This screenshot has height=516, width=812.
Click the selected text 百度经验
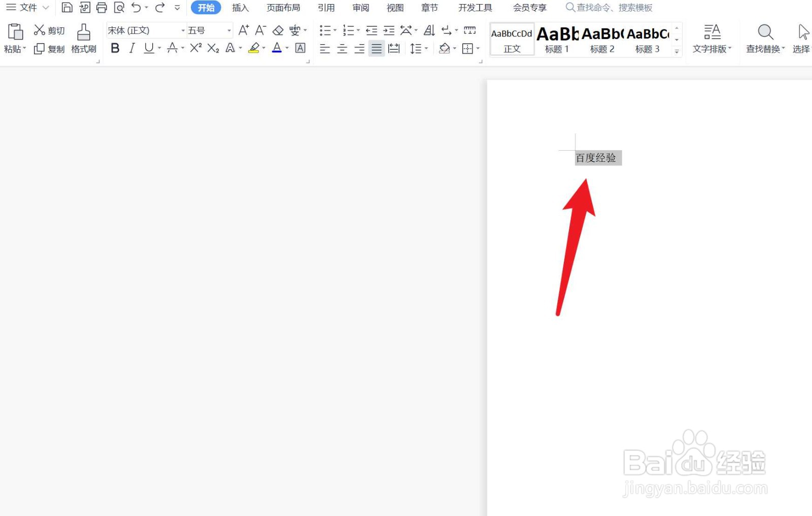click(596, 158)
